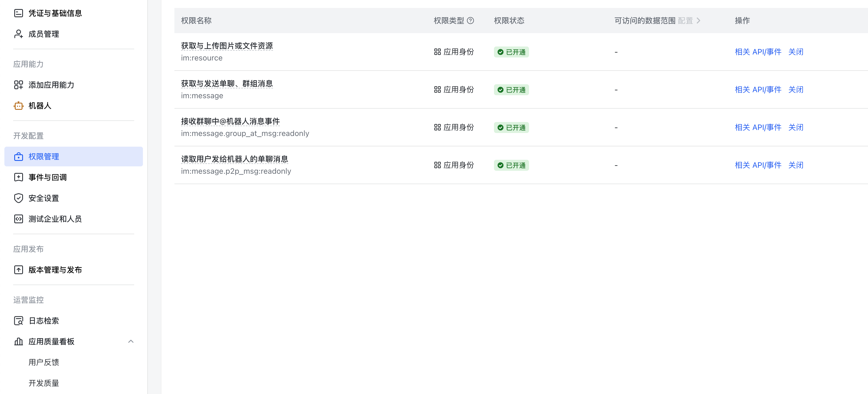Click the 应用质量看板 bar chart icon
This screenshot has width=868, height=394.
click(19, 342)
